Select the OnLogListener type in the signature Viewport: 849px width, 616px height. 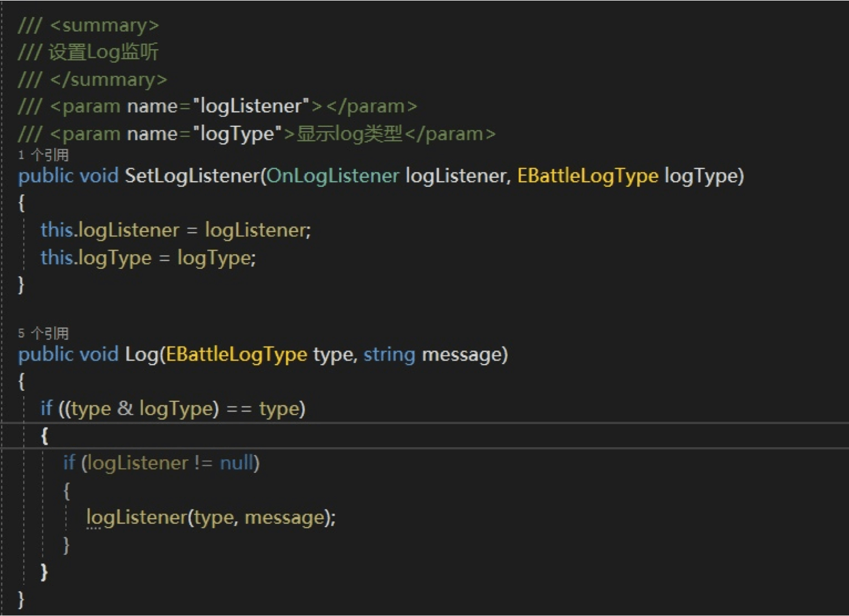click(333, 176)
